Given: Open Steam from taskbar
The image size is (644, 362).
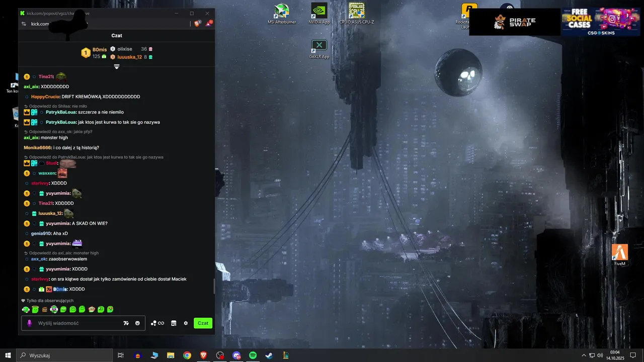Looking at the screenshot, I should tap(269, 355).
